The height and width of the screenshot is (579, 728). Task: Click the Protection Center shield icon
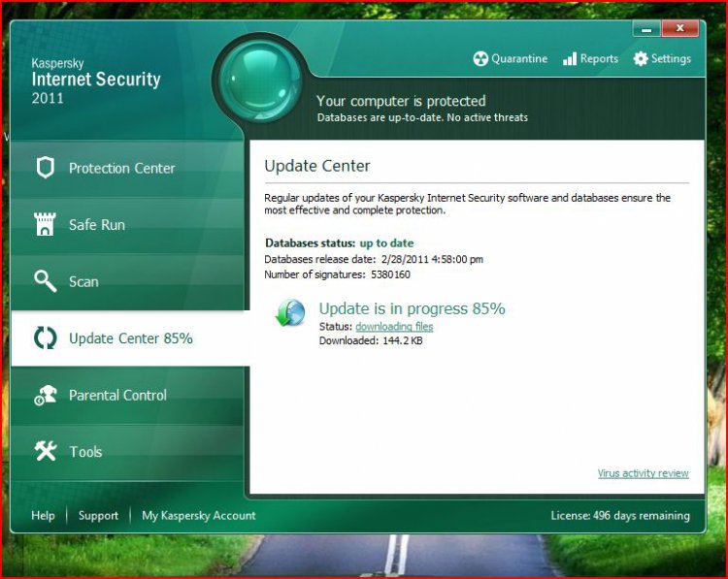coord(45,168)
